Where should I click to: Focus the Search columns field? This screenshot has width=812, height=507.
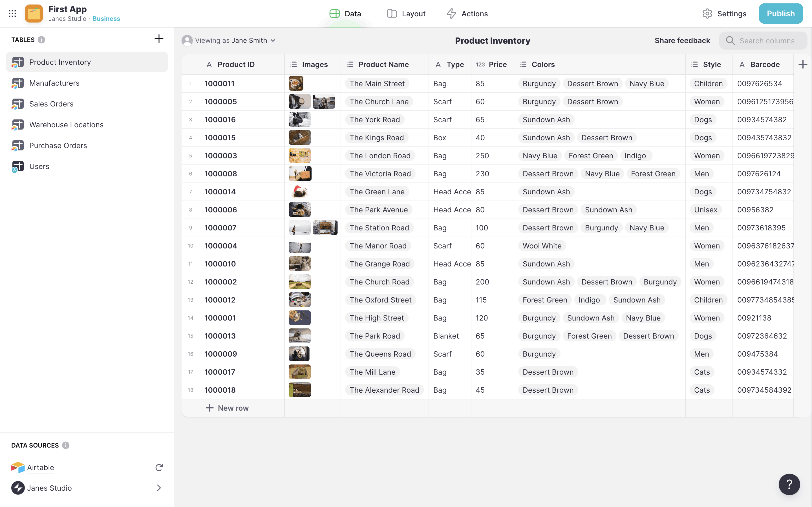click(x=767, y=41)
